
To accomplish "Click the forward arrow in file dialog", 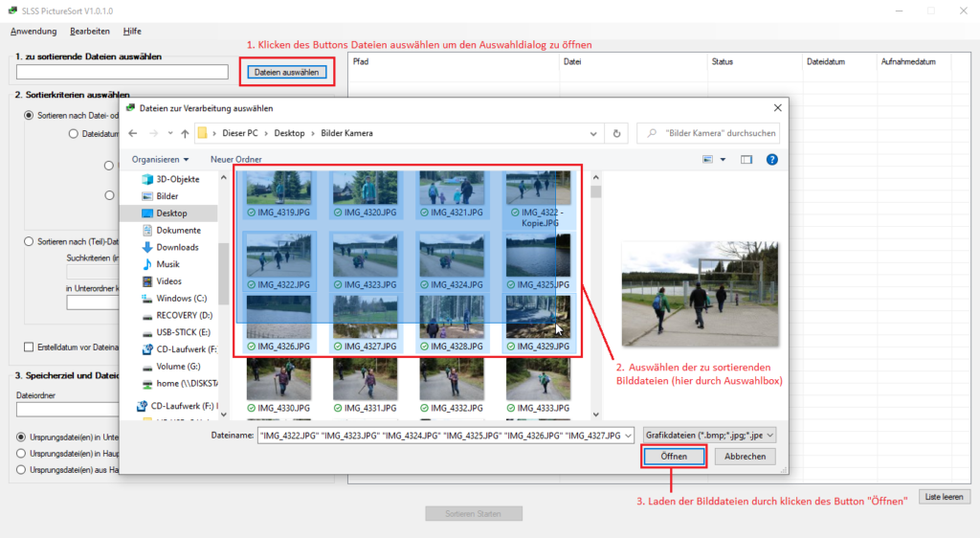I will (x=153, y=133).
